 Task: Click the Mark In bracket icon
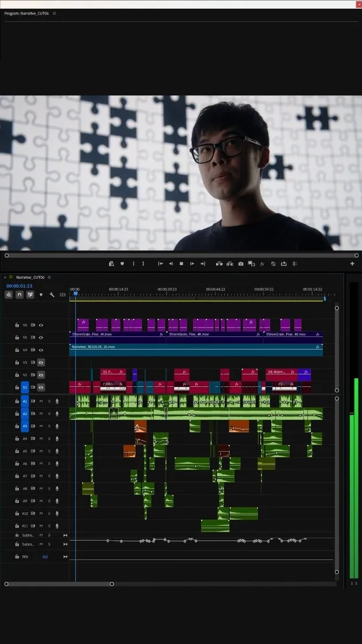[133, 264]
